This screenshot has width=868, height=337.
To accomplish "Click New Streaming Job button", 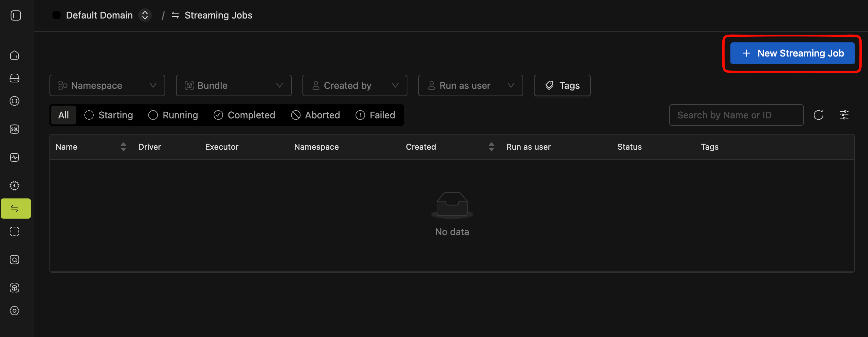I will click(793, 53).
